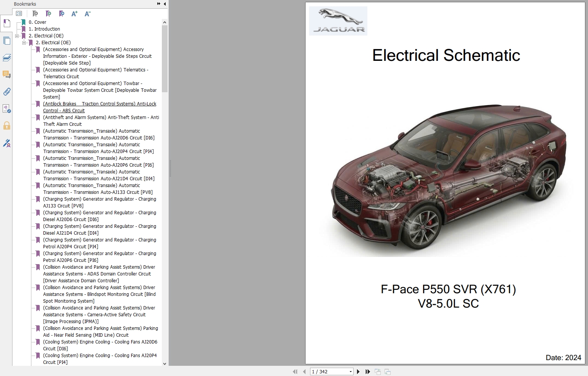The width and height of the screenshot is (588, 376).
Task: Open Anti Theft Alarm Circuit bookmark
Action: pyautogui.click(x=101, y=121)
